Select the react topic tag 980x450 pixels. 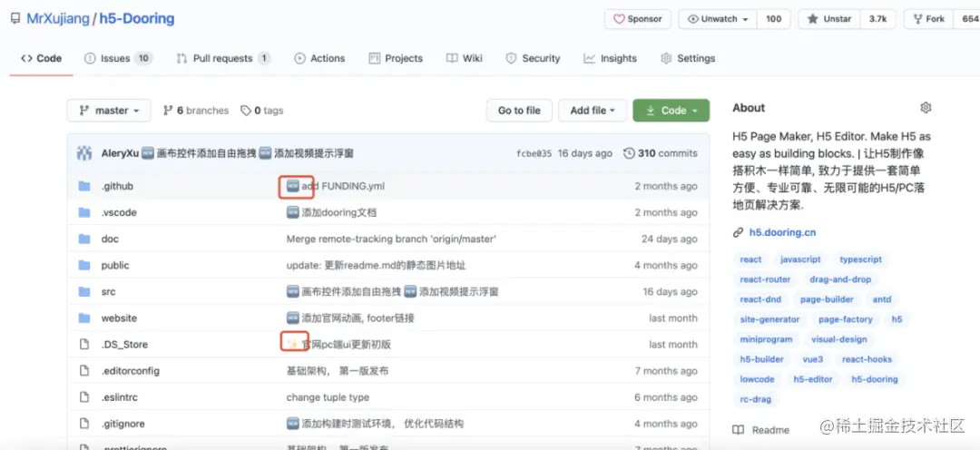pos(750,259)
